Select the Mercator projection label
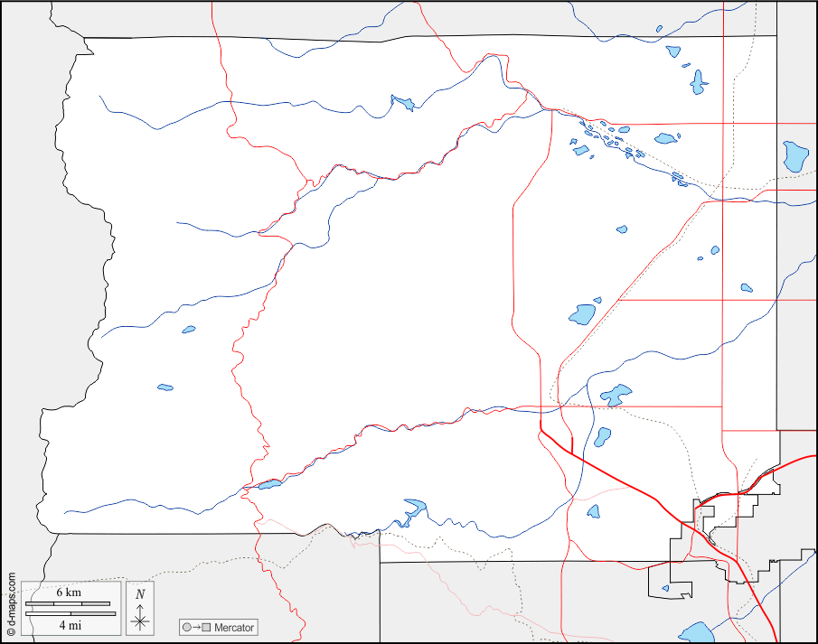This screenshot has width=818, height=644. coord(235,627)
